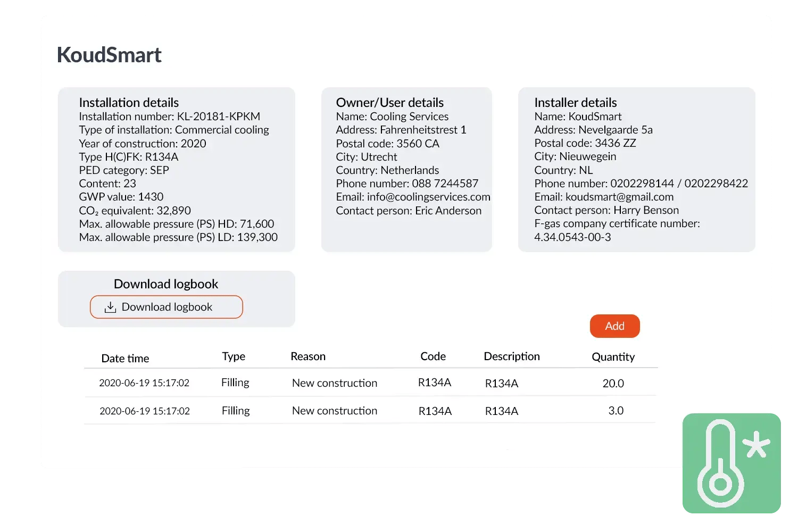Click the Reason column header
The width and height of the screenshot is (798, 532).
(308, 356)
